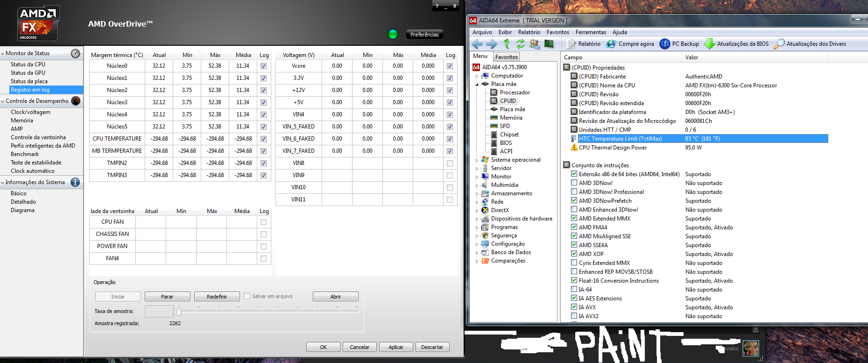
Task: Collapse Placa mãe node in AIDA64 tree
Action: coord(477,84)
